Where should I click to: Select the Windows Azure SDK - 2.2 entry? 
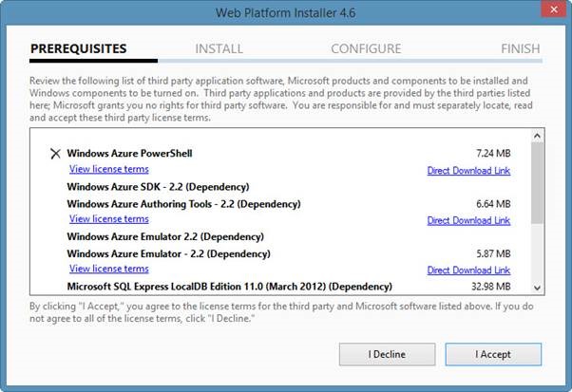pyautogui.click(x=158, y=187)
